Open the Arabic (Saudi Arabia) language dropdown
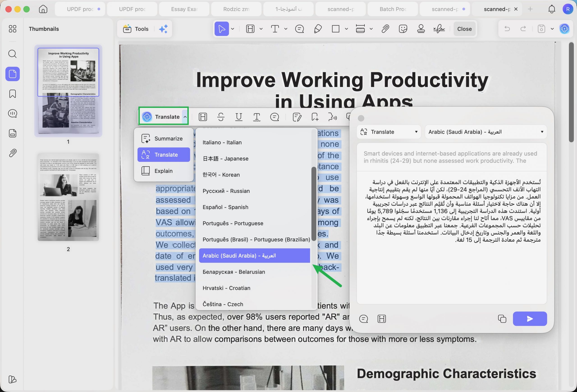Image resolution: width=577 pixels, height=392 pixels. (486, 132)
